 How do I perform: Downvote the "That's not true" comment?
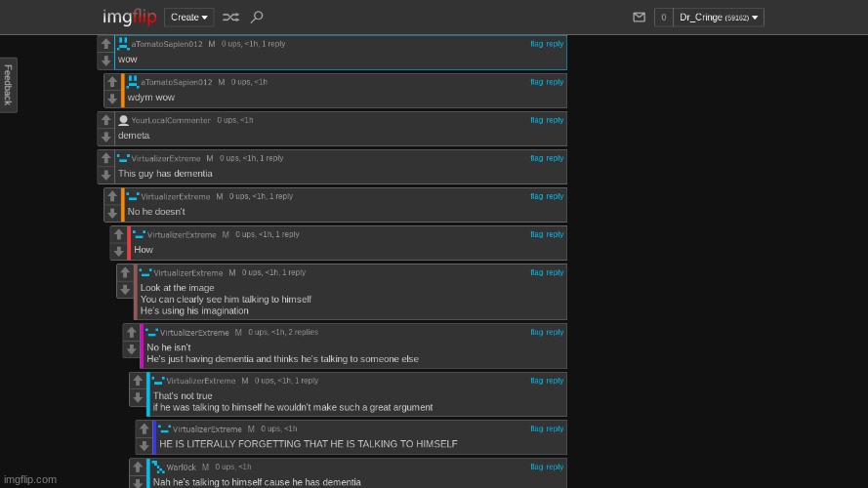(x=138, y=397)
